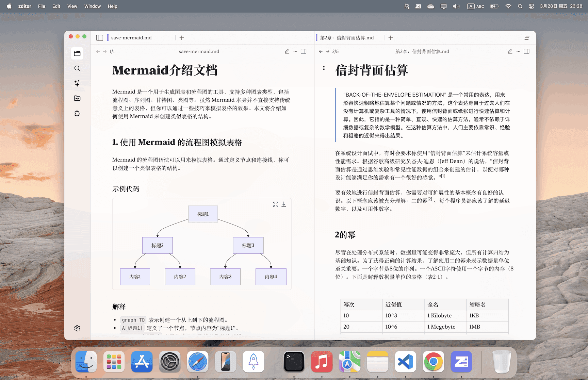Click the zditor icon in the dock
This screenshot has width=588, height=380.
[x=461, y=362]
